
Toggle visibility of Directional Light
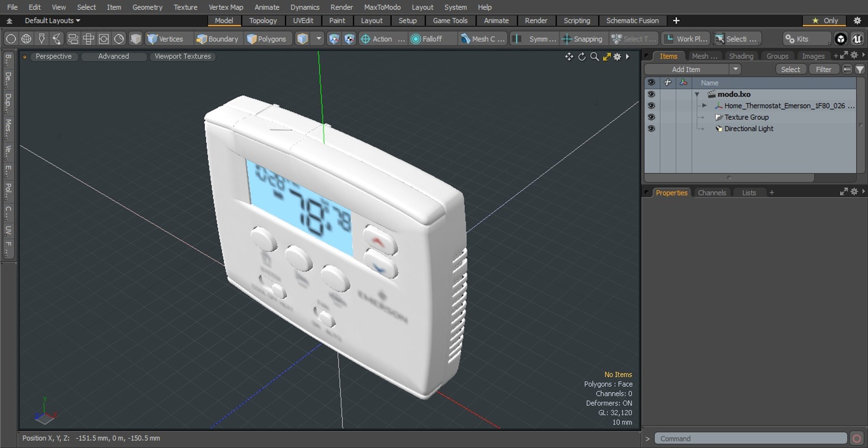(x=651, y=128)
